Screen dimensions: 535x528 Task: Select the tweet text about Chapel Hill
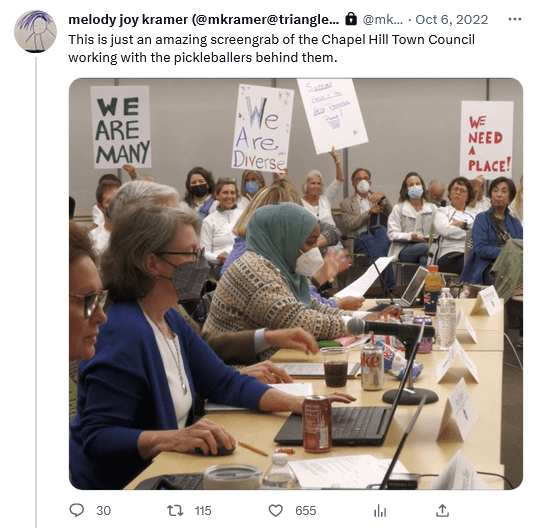click(x=271, y=48)
